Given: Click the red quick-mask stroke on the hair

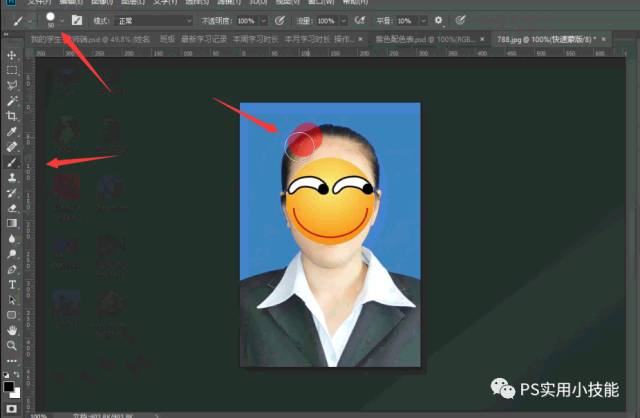Looking at the screenshot, I should (306, 139).
